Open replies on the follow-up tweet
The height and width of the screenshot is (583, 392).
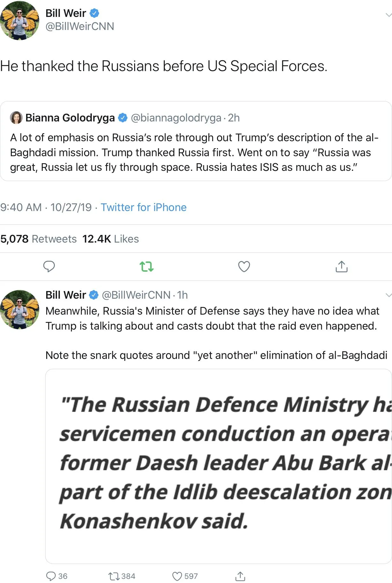51,576
